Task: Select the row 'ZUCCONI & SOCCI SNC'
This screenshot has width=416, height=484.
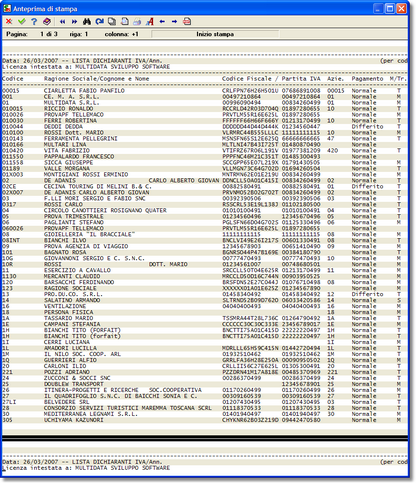Action: tap(205, 378)
